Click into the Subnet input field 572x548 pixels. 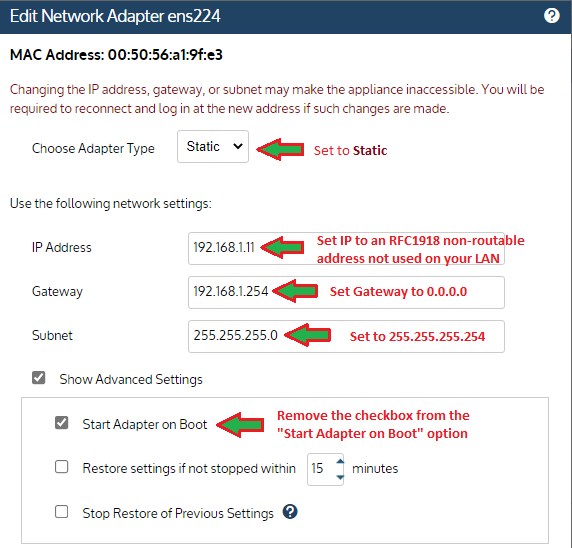point(346,336)
